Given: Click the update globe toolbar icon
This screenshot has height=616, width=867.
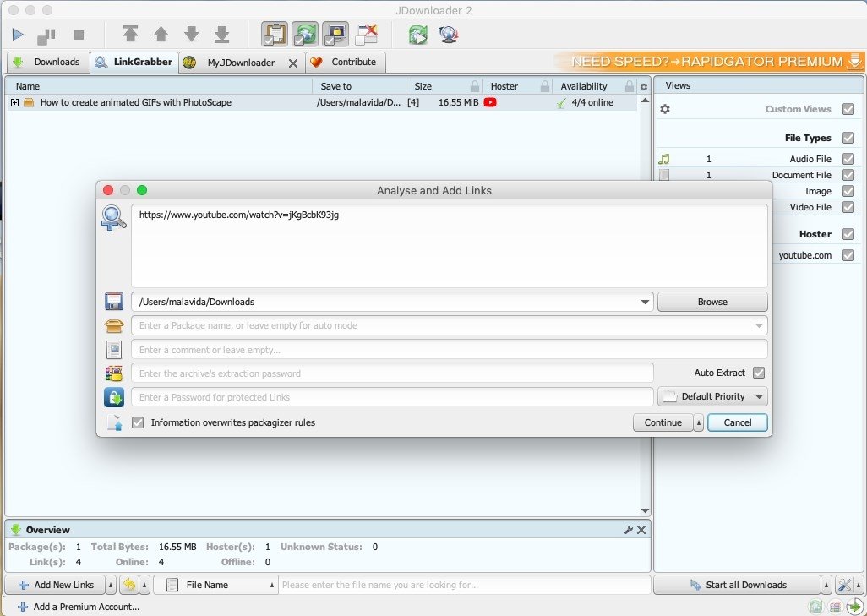Looking at the screenshot, I should click(x=449, y=35).
